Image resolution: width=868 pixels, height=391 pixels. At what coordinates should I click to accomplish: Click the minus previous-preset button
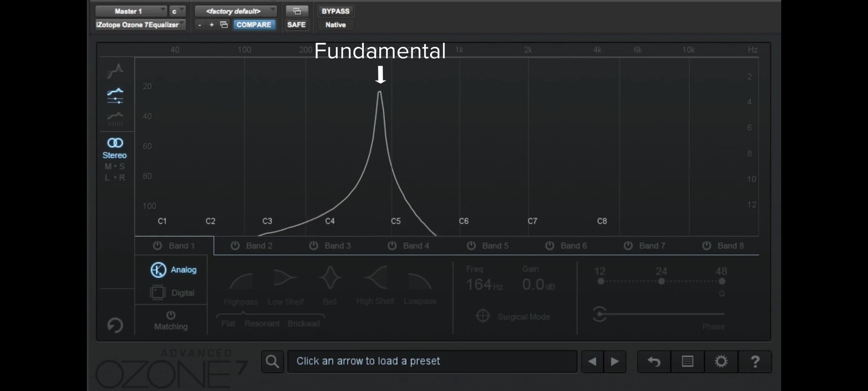200,24
